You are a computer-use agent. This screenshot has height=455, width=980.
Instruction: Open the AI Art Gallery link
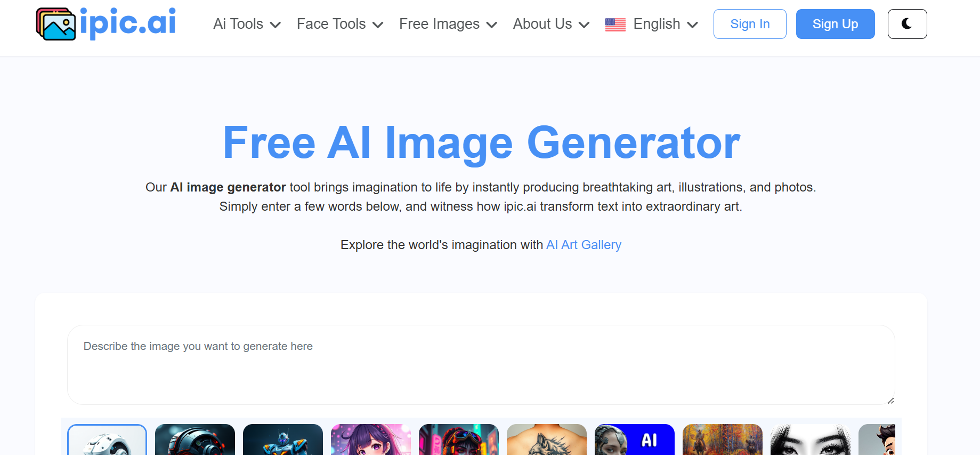(x=584, y=245)
